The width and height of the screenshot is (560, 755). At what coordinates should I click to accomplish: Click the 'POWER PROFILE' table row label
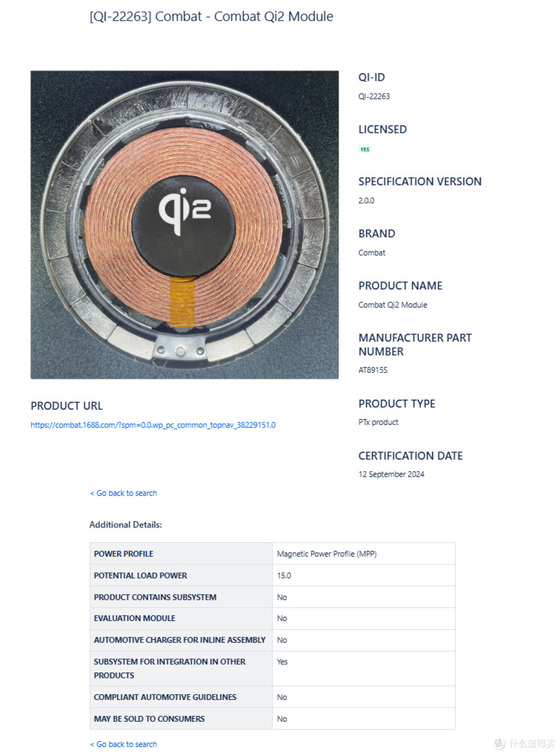[123, 554]
